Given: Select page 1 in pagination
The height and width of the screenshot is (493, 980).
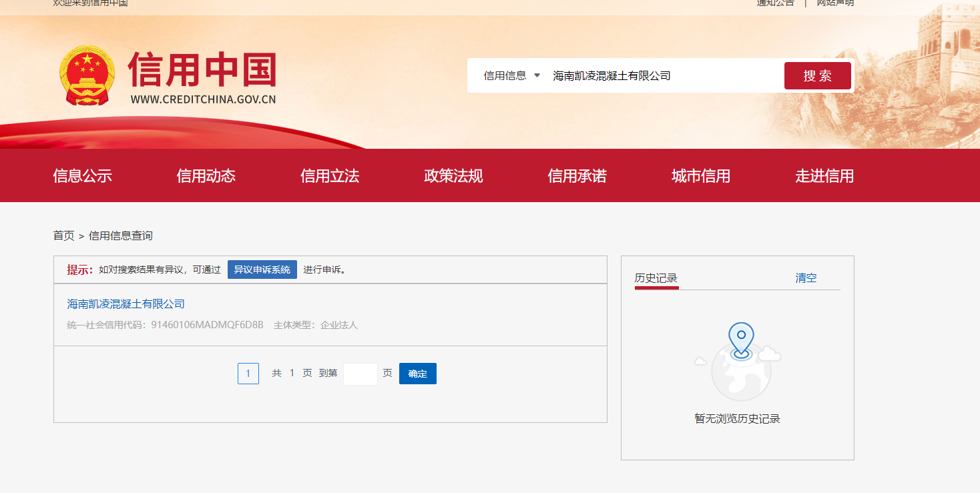Looking at the screenshot, I should pos(248,374).
